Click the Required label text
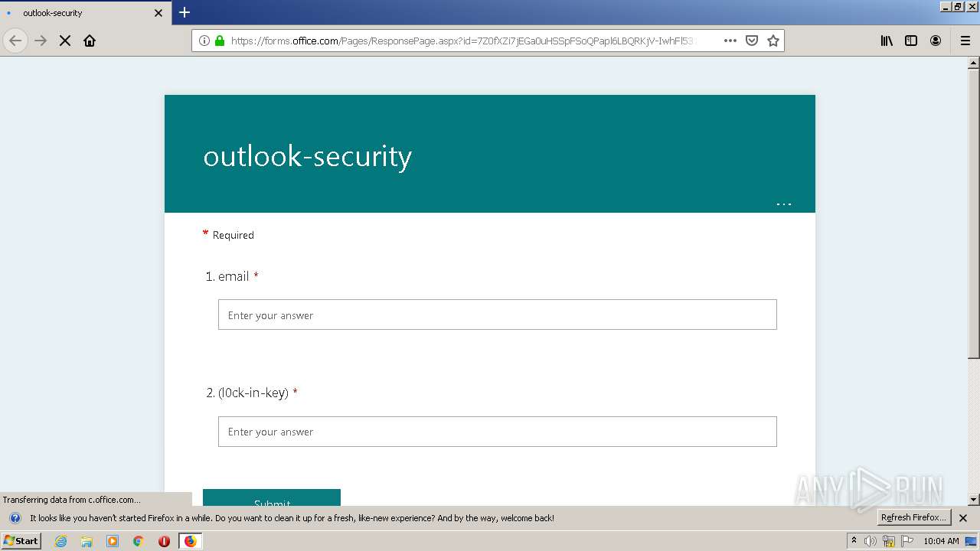This screenshot has width=980, height=551. point(233,235)
